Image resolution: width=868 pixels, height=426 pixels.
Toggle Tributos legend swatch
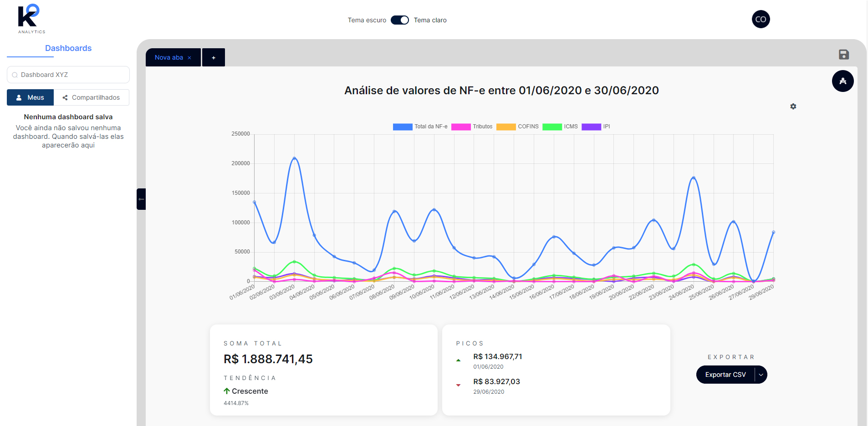(x=461, y=127)
